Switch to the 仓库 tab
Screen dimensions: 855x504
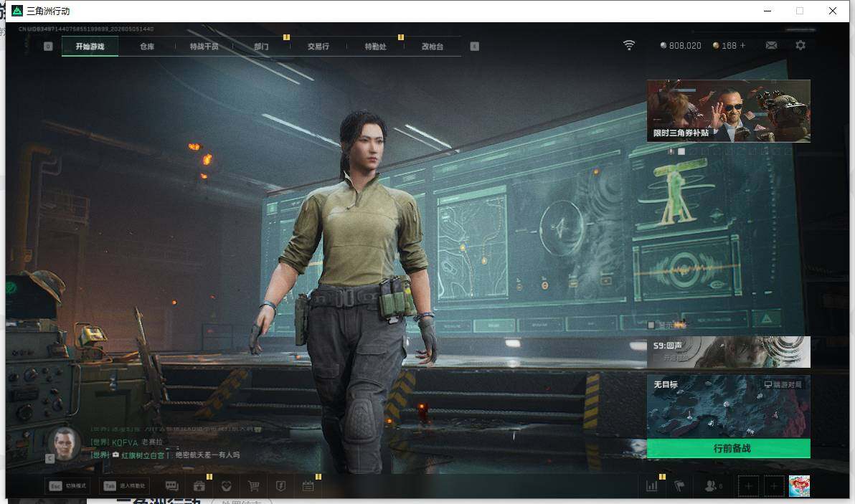click(147, 47)
